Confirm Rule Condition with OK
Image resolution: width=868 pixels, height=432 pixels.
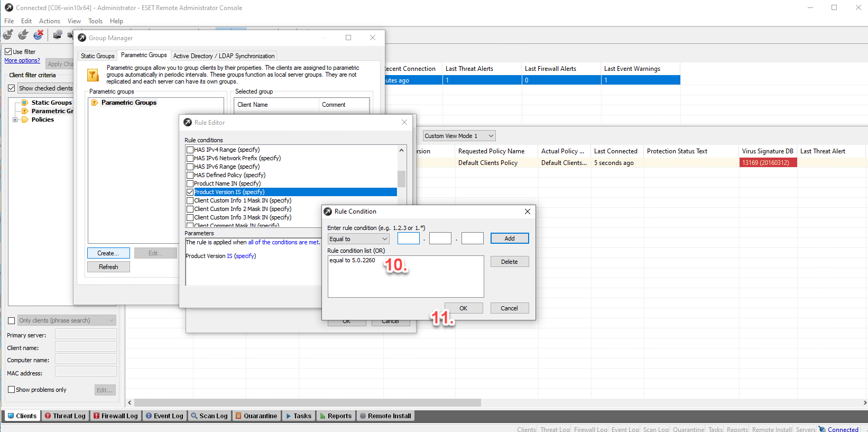pyautogui.click(x=464, y=308)
